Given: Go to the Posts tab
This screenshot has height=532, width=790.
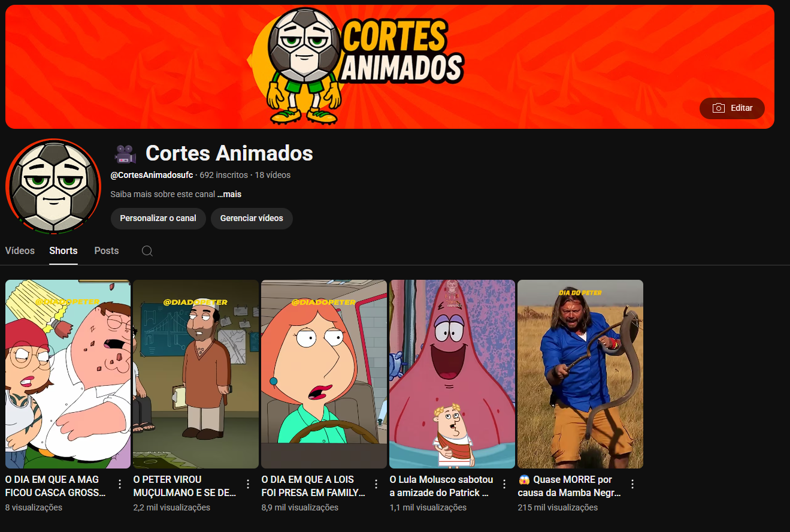Looking at the screenshot, I should pyautogui.click(x=107, y=251).
